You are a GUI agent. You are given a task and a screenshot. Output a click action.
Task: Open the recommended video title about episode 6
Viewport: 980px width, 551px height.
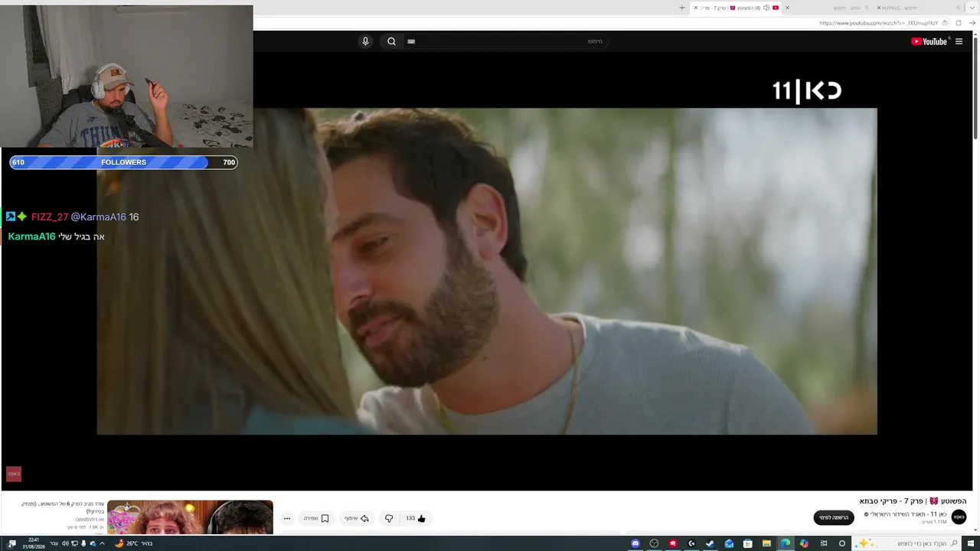click(63, 507)
